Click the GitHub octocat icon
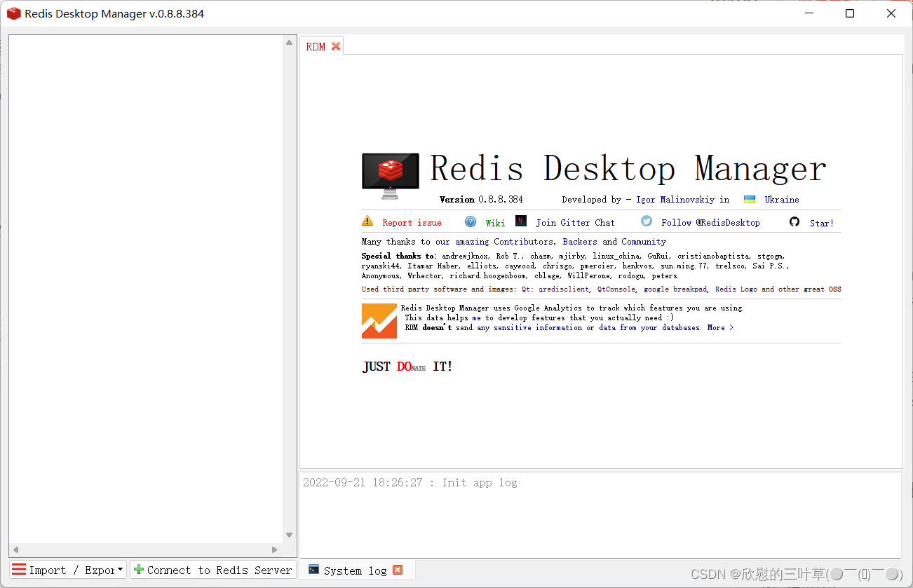The image size is (913, 588). tap(794, 221)
